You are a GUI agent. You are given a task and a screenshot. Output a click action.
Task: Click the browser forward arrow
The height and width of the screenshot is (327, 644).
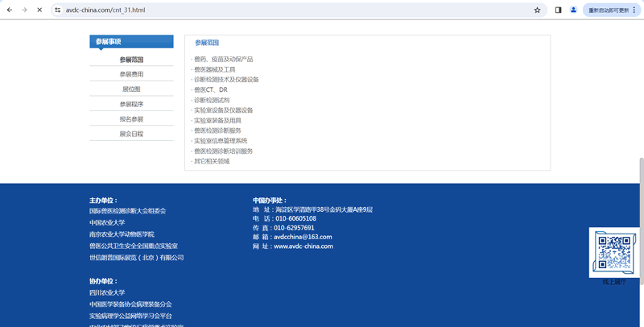24,10
